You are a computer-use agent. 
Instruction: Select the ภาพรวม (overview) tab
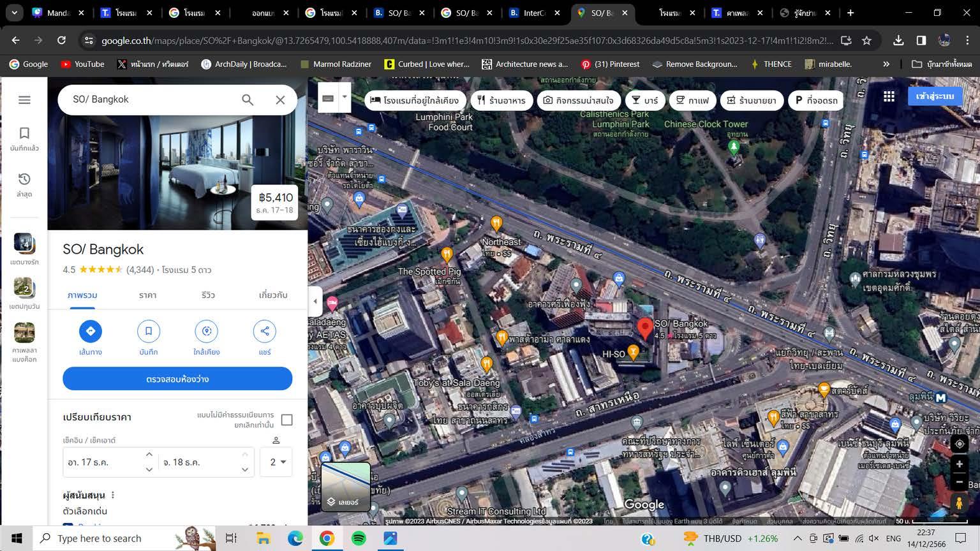[x=82, y=295]
